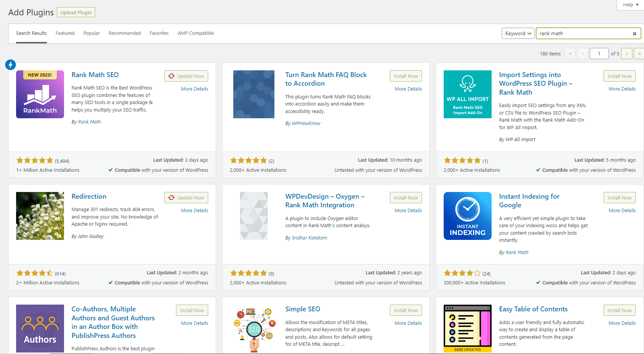This screenshot has width=644, height=354.
Task: Click the Rank Math SEO title link
Action: click(x=95, y=75)
